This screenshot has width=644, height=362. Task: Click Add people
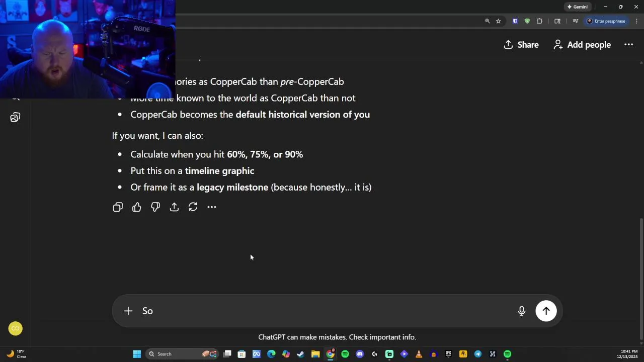click(x=582, y=45)
